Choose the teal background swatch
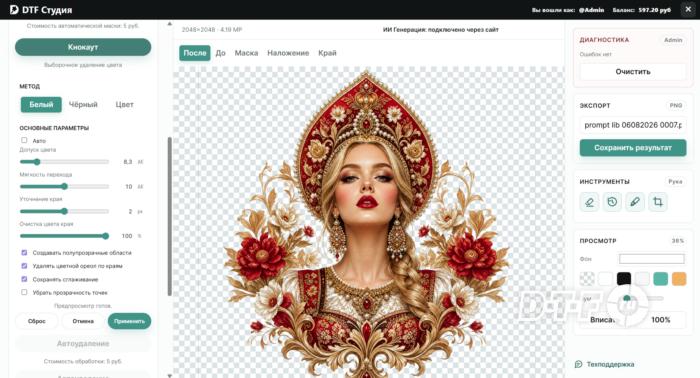This screenshot has width=700, height=378. (x=660, y=279)
